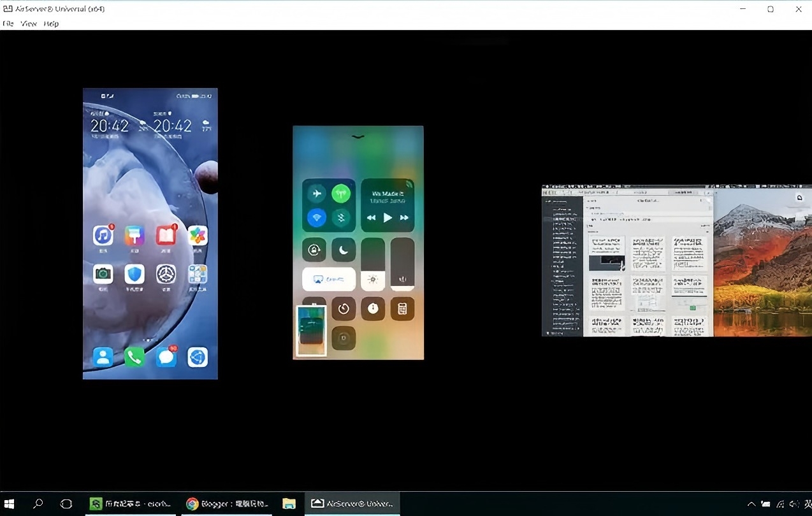Toggle Do Not Disturb moon button

344,250
